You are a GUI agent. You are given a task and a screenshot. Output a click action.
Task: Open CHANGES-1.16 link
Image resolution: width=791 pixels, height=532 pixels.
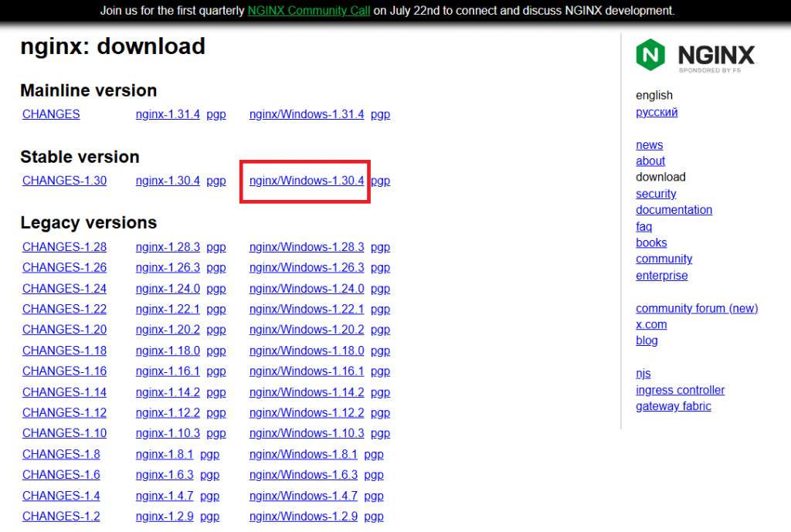(x=64, y=371)
